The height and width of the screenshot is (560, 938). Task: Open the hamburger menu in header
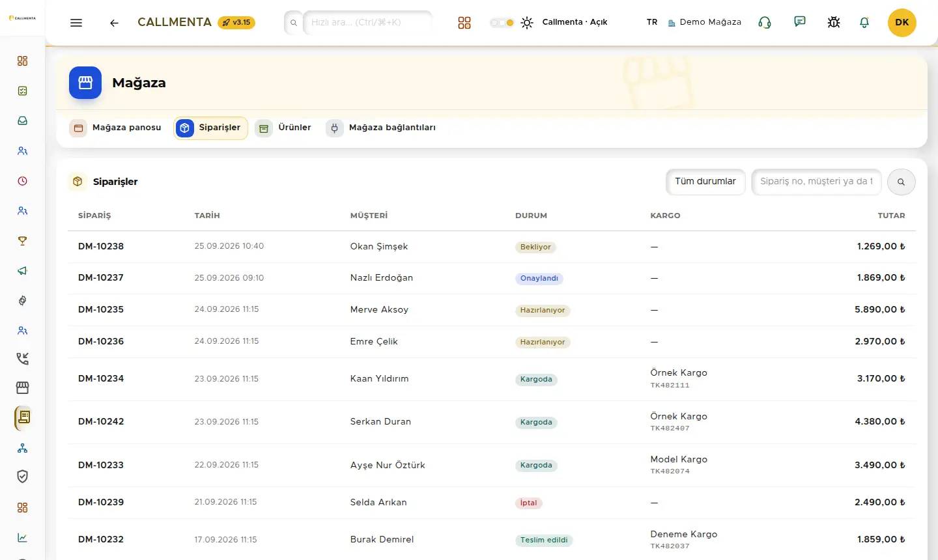click(76, 23)
